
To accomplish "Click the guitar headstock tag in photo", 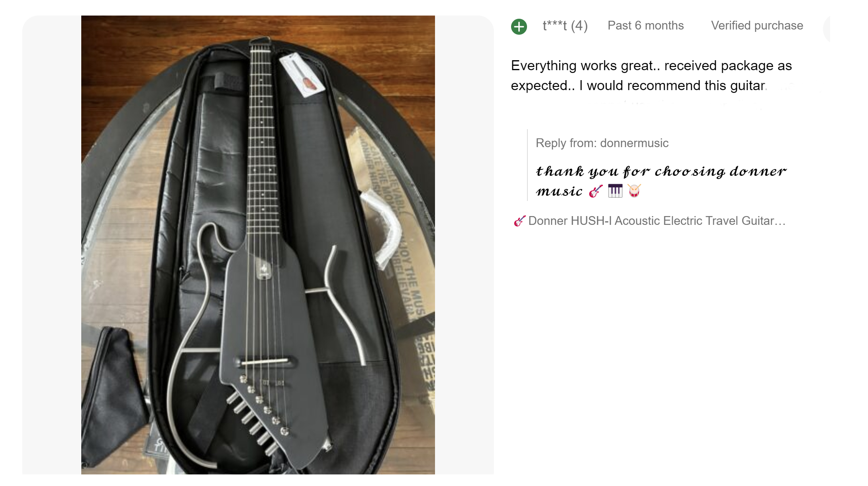I will 302,74.
